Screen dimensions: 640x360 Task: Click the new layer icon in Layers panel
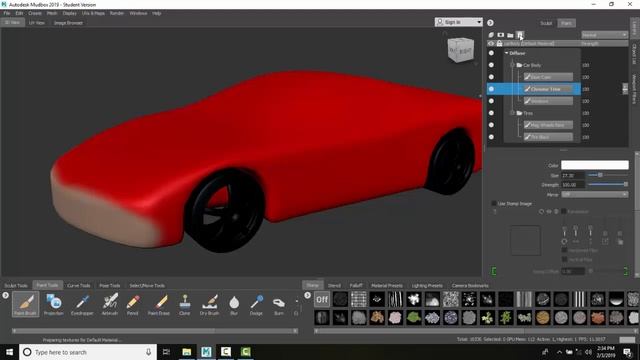491,35
